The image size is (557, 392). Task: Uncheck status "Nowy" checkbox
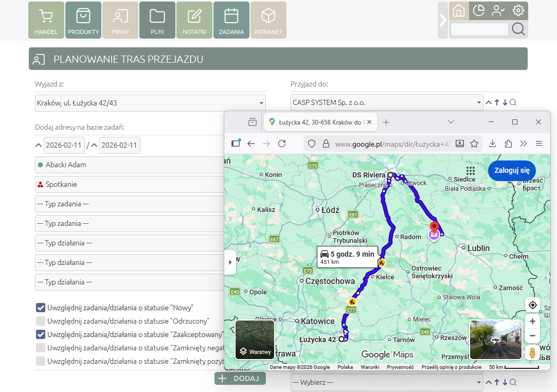[x=40, y=308]
